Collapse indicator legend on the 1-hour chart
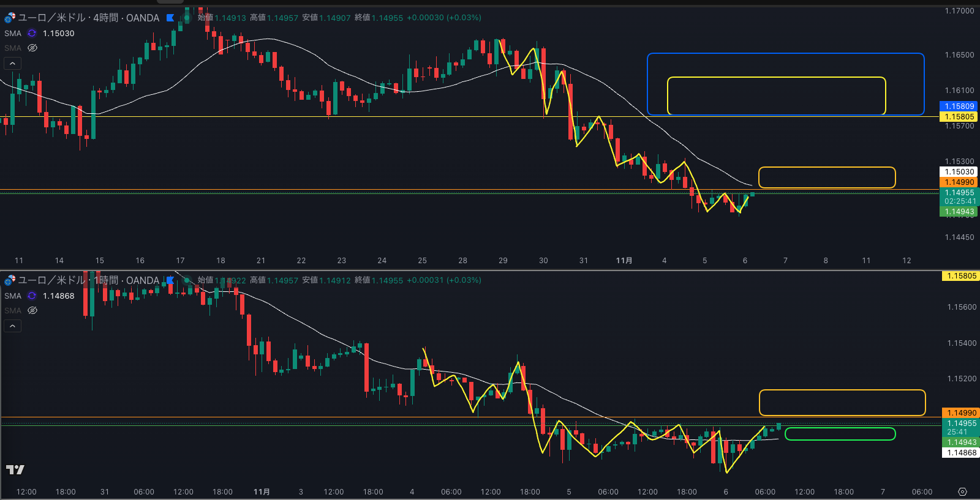This screenshot has width=980, height=500. [x=12, y=326]
